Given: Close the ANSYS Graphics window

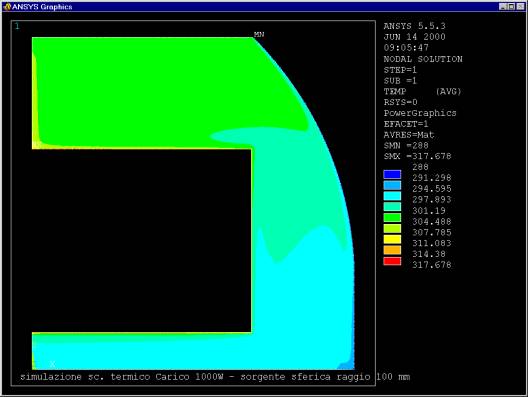Looking at the screenshot, I should pos(521,6).
